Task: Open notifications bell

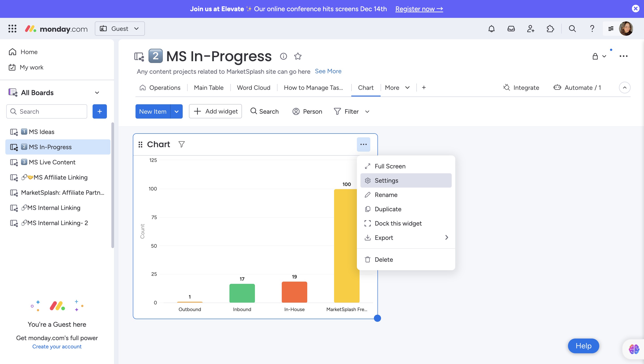Action: [491, 29]
